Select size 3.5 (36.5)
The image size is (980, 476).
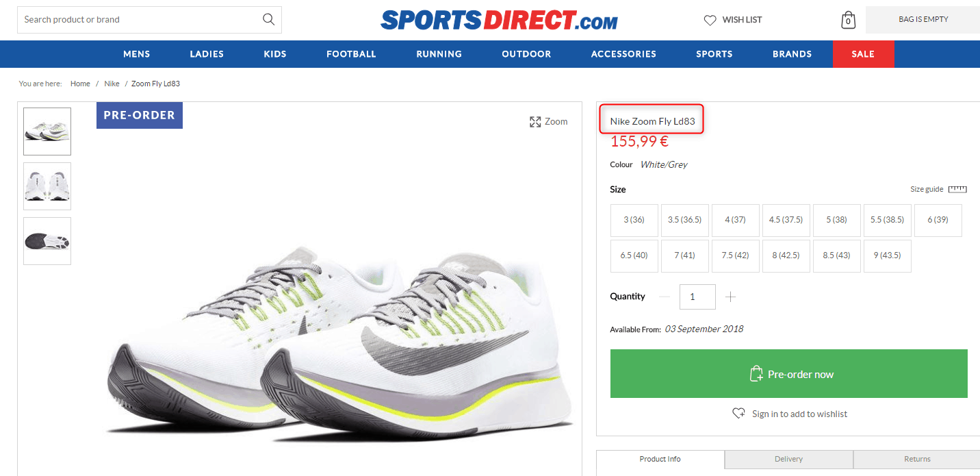(x=685, y=220)
